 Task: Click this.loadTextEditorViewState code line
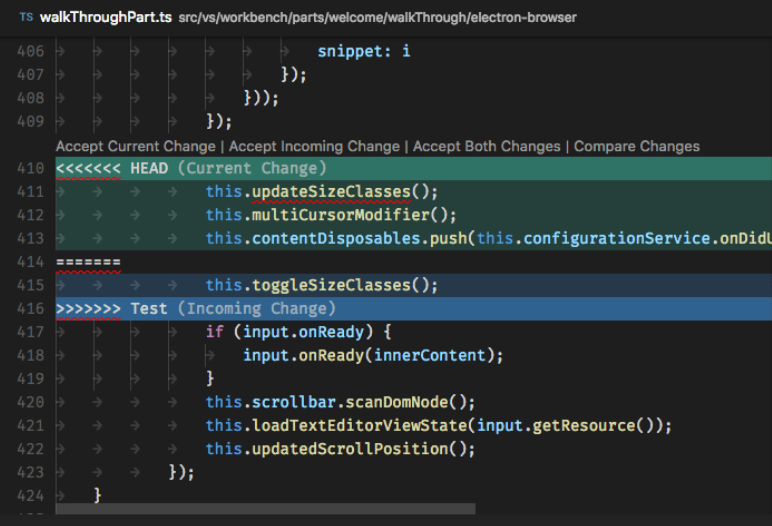coord(439,426)
